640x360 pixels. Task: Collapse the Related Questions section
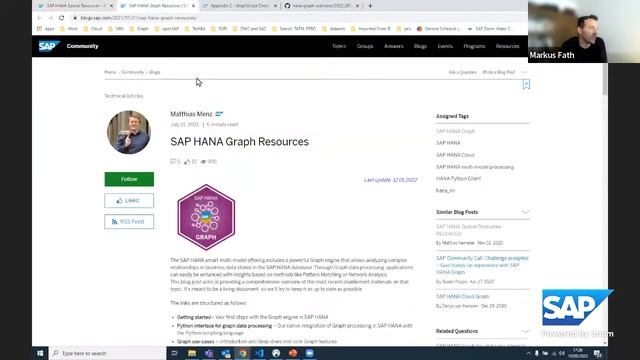525,331
